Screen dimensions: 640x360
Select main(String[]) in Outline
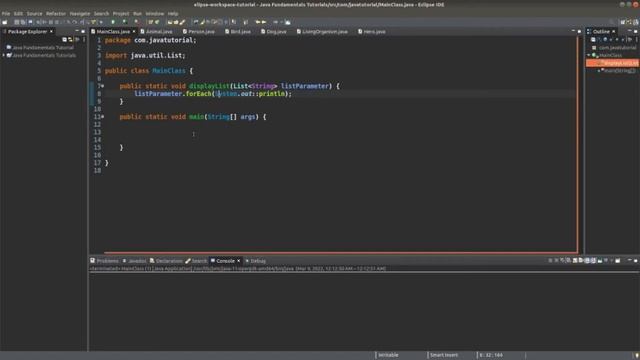click(x=617, y=71)
